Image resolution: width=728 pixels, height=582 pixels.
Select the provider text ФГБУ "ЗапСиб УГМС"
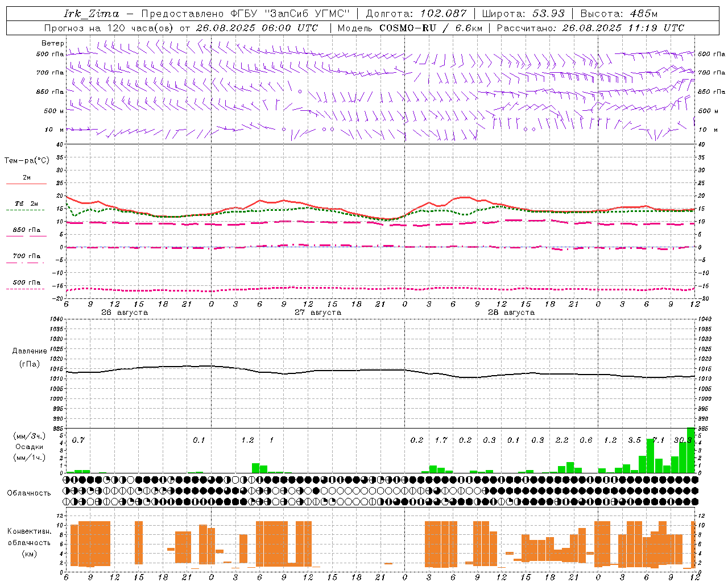pyautogui.click(x=289, y=13)
